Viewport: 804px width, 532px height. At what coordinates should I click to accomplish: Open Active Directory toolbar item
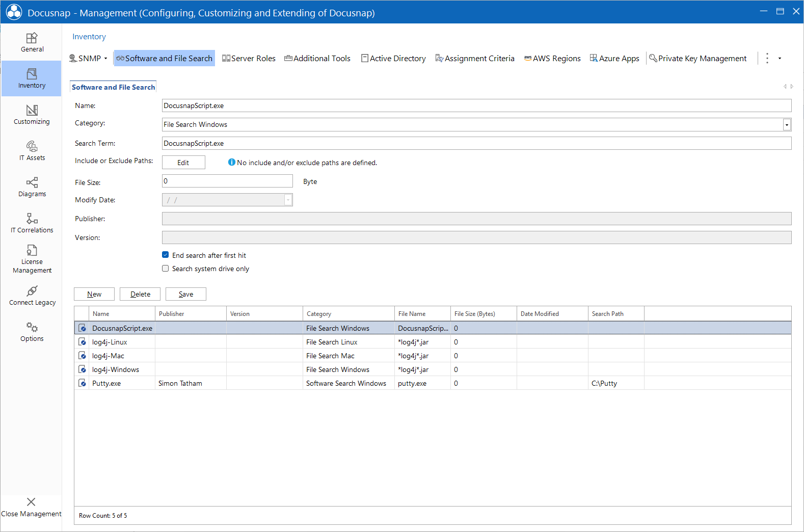point(393,58)
